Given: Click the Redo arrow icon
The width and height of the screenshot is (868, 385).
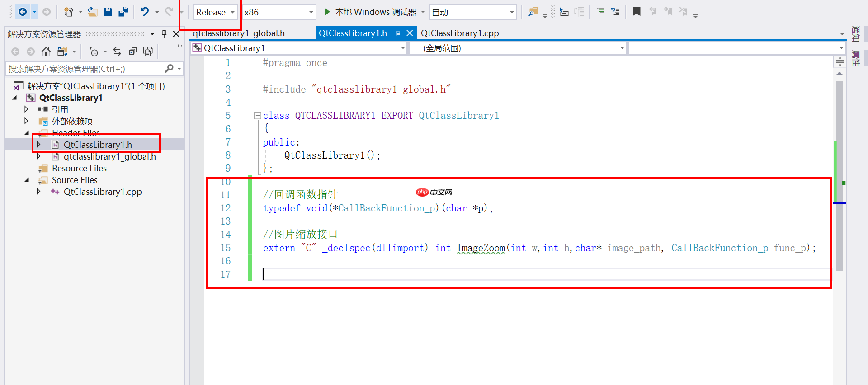Looking at the screenshot, I should tap(169, 12).
